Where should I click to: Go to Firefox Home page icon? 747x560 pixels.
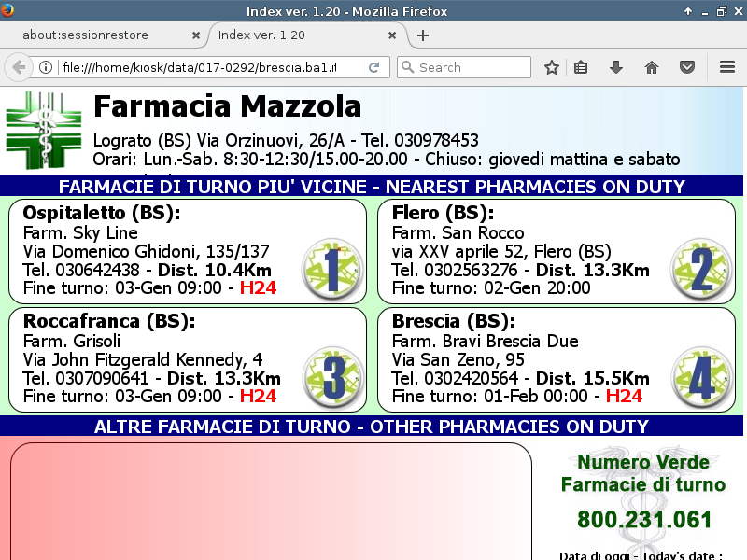pos(652,67)
